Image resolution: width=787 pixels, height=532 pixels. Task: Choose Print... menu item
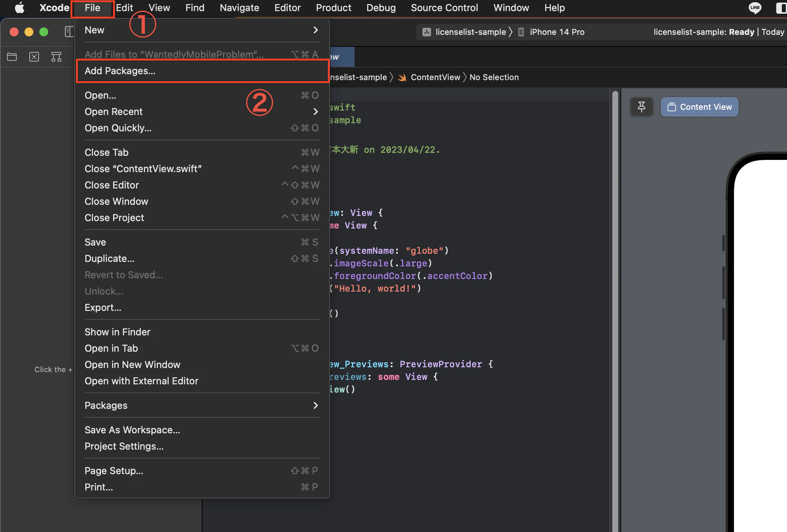202,487
